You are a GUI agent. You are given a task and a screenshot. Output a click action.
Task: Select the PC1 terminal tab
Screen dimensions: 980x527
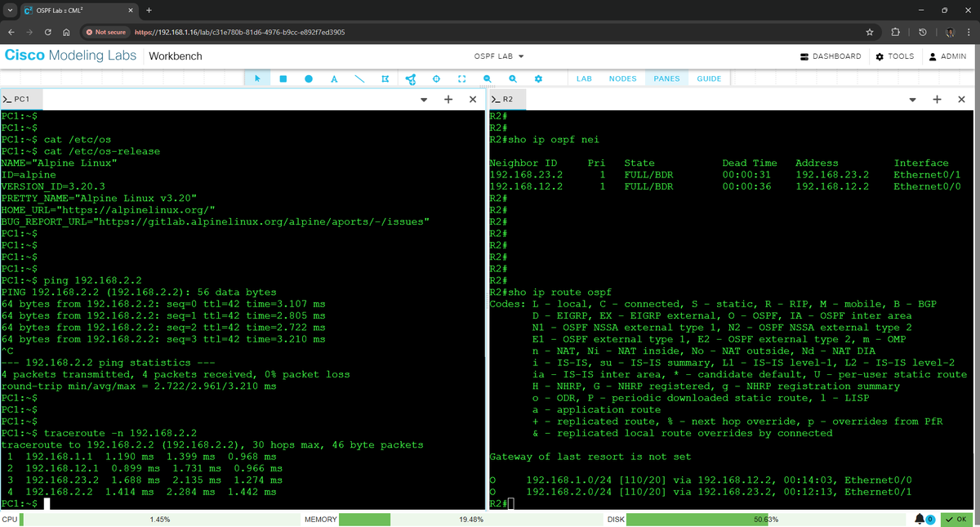(20, 99)
